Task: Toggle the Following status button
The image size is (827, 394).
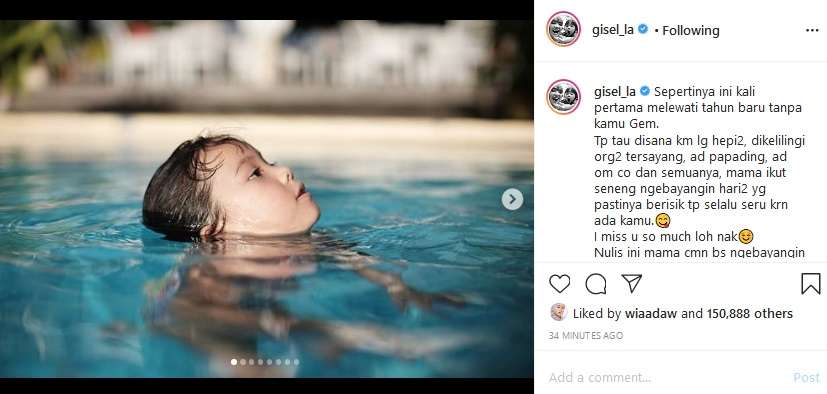Action: 690,31
